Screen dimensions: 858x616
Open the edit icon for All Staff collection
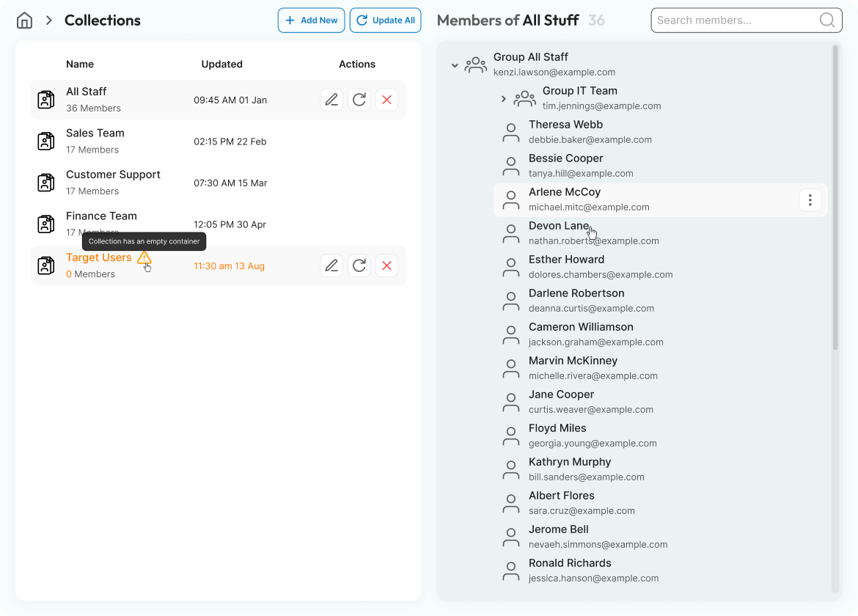[x=331, y=99]
